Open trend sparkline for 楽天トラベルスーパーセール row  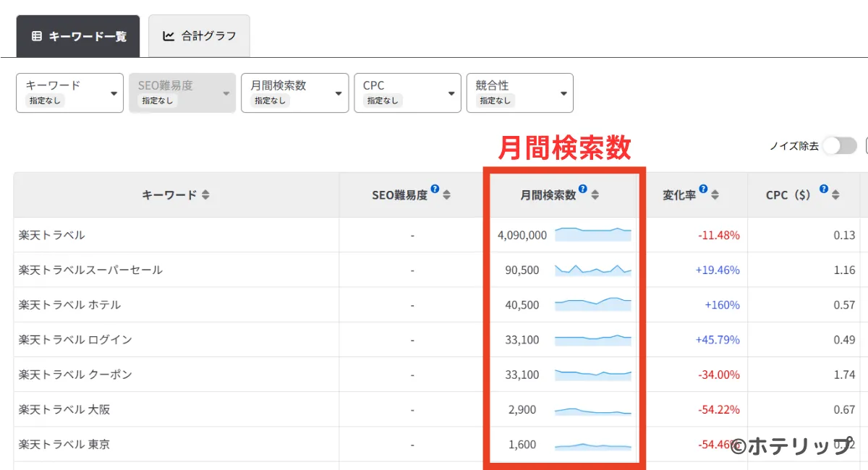tap(593, 270)
